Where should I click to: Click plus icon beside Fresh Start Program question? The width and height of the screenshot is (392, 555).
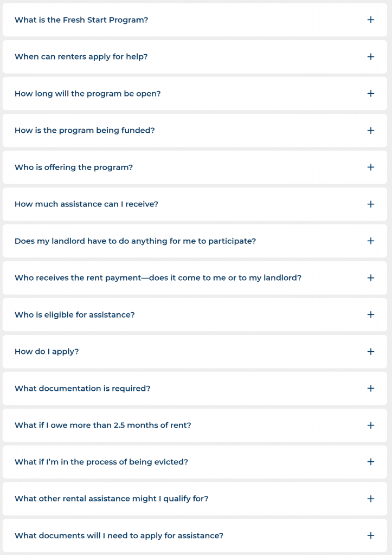(371, 20)
